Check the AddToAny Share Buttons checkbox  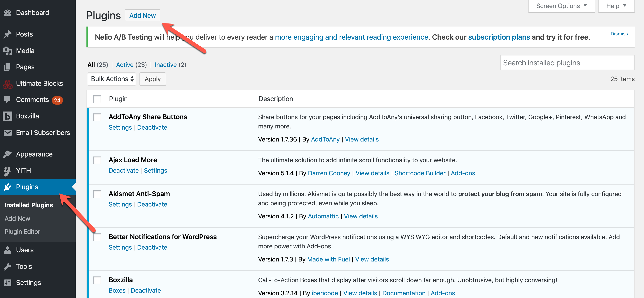tap(97, 117)
